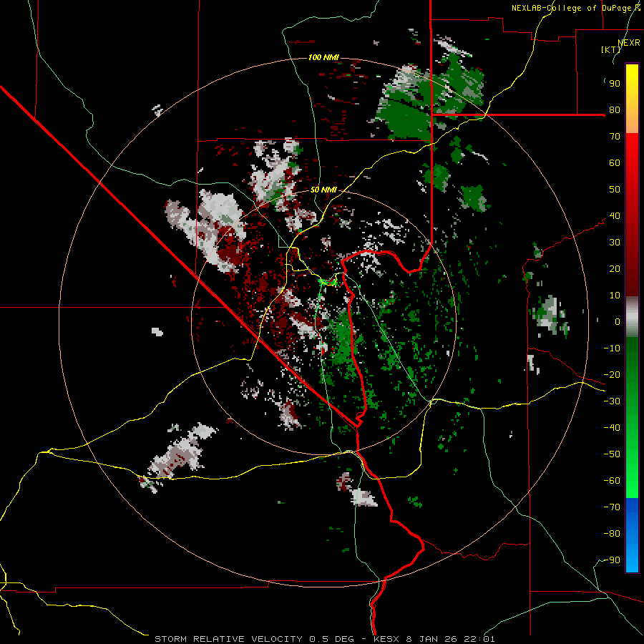644x644 pixels.
Task: Click the "100 NMI" range ring label
Action: click(323, 57)
